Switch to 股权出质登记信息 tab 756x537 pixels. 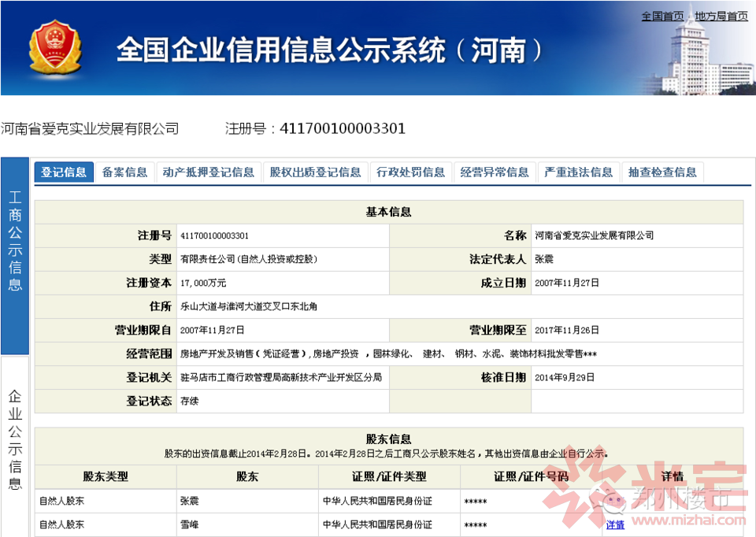tap(315, 172)
